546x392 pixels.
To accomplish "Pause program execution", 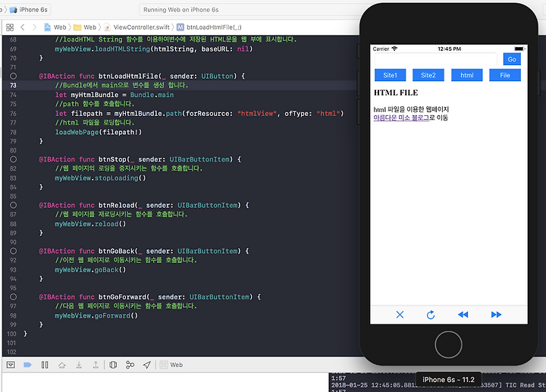I will pyautogui.click(x=45, y=365).
